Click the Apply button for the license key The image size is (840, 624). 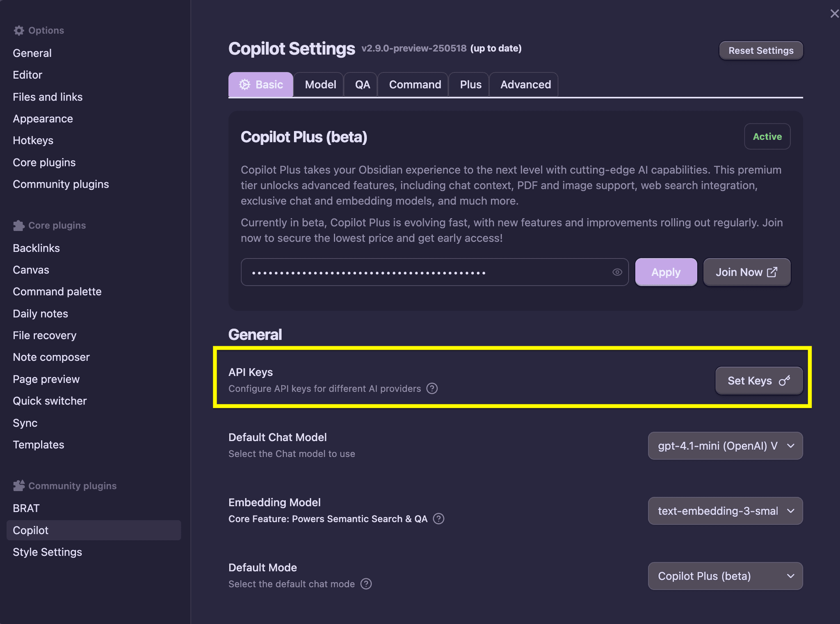click(665, 272)
